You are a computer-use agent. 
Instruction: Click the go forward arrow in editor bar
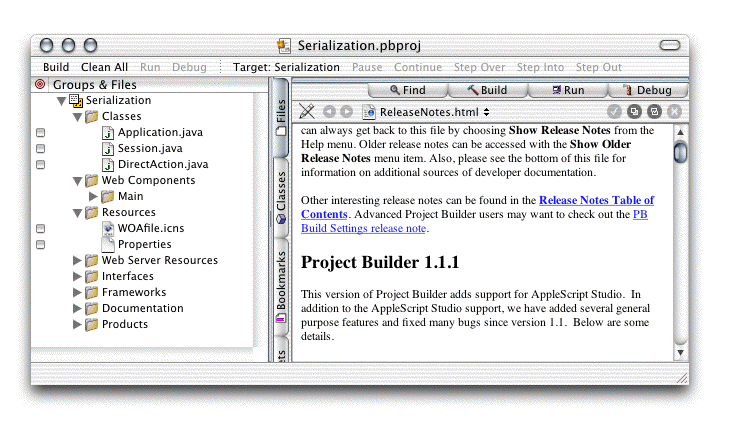click(x=346, y=111)
